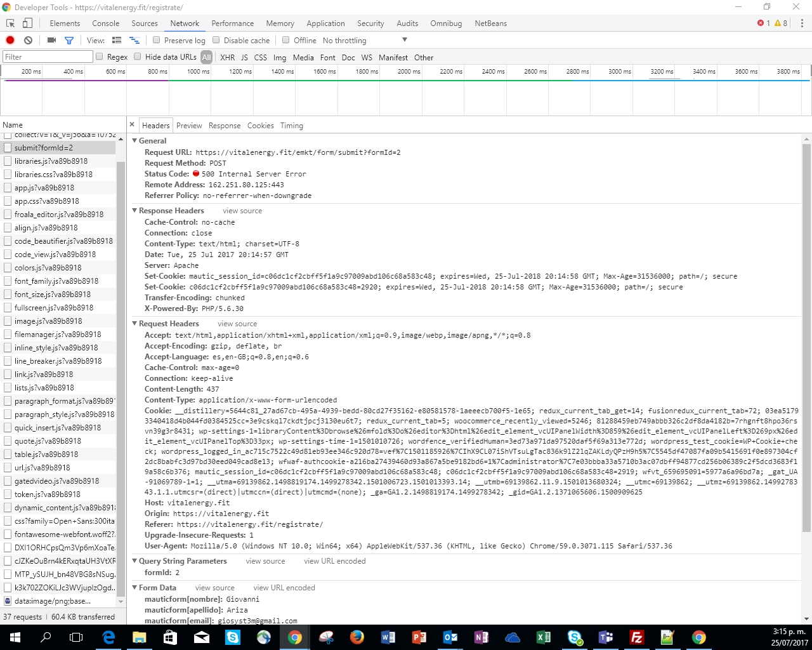This screenshot has height=650, width=812.
Task: Collapse the Form Data section
Action: click(x=134, y=588)
